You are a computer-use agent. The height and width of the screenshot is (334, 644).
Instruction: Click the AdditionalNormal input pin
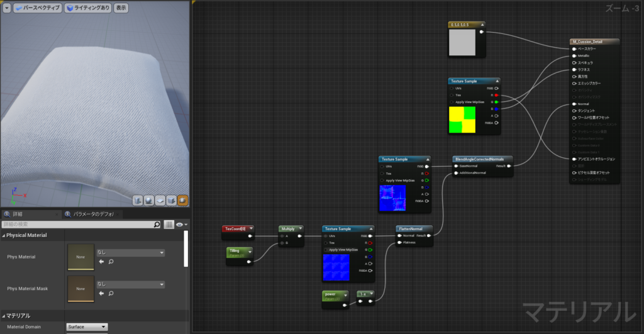click(x=456, y=173)
